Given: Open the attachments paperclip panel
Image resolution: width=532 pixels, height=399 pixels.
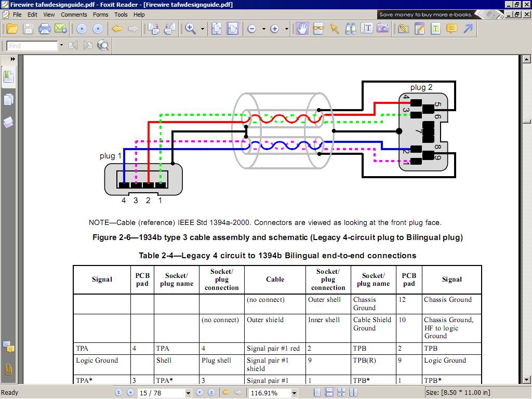Looking at the screenshot, I should 8,369.
